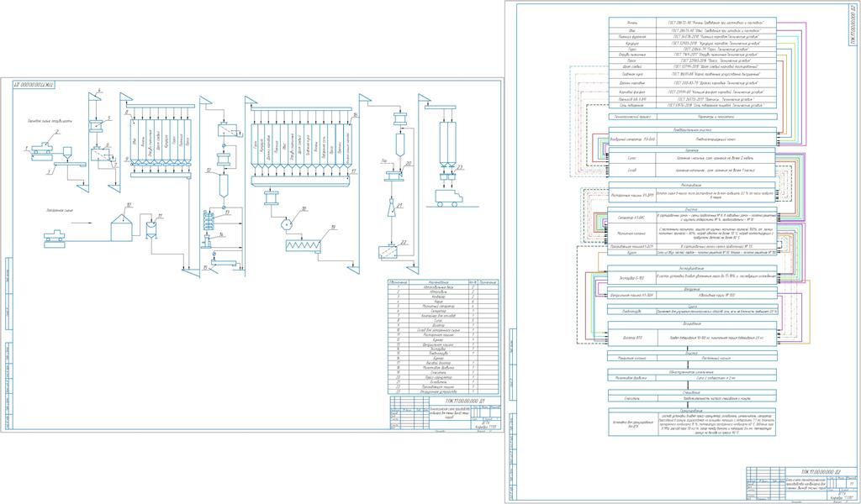Screen dimensions: 861x504
Task: Click the "Параметры и показатели" header cell
Action: 716,117
